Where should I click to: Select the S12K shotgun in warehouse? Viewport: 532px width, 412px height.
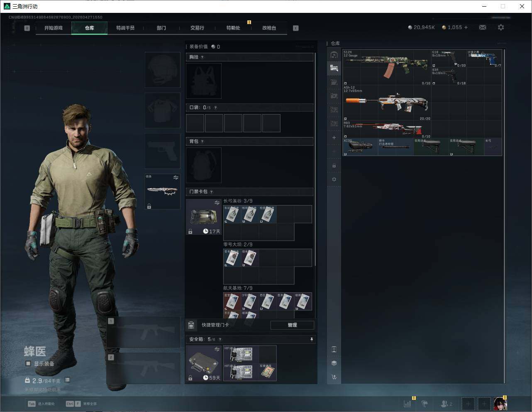387,68
